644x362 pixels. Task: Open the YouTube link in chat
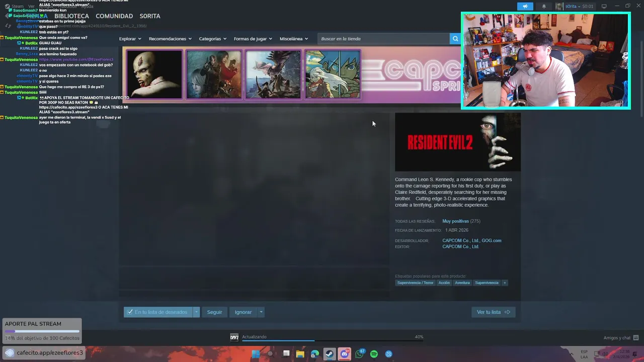pos(76,59)
